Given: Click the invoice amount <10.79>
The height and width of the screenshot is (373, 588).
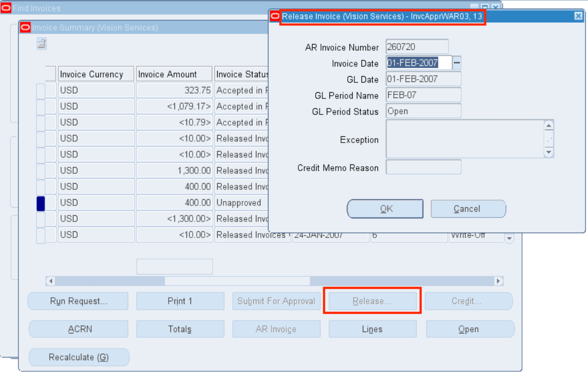Looking at the screenshot, I should [x=174, y=123].
